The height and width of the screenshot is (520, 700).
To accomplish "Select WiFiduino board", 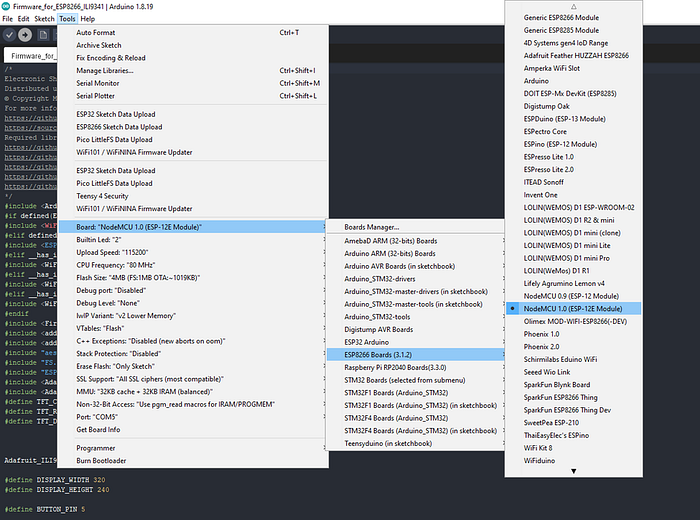I will [x=574, y=461].
